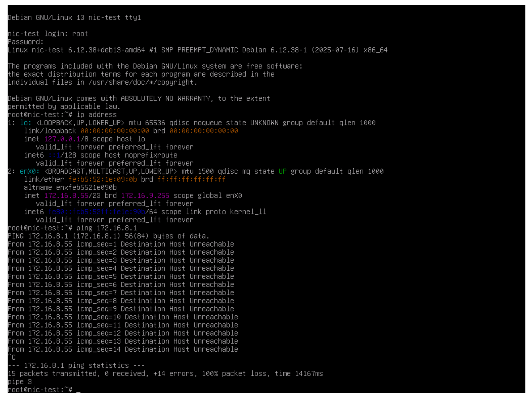The width and height of the screenshot is (532, 400).
Task: Click the broadcast address 172.16.9.255
Action: 145,196
